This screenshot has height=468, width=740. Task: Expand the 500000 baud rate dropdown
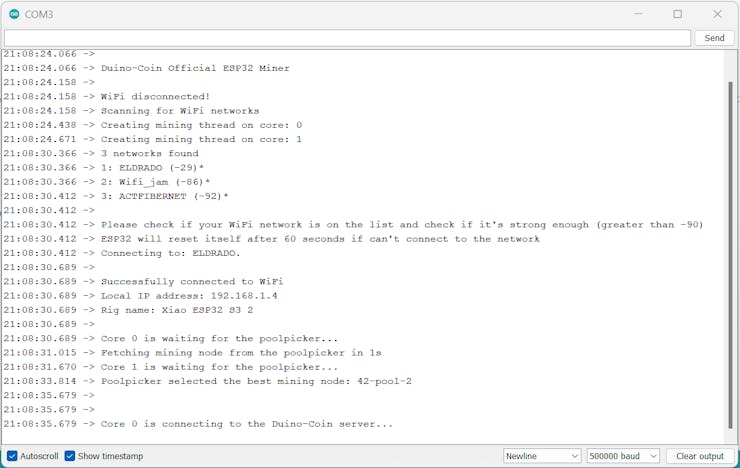(x=623, y=456)
